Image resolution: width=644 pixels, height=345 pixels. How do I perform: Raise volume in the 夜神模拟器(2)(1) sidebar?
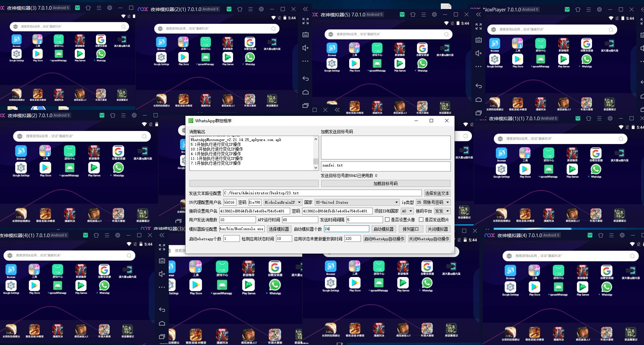click(305, 48)
